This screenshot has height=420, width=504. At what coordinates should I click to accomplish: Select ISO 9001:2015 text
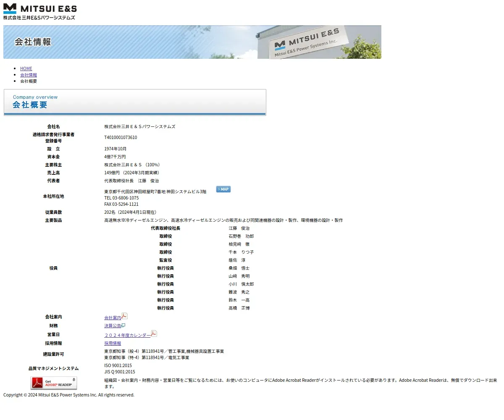coord(118,365)
